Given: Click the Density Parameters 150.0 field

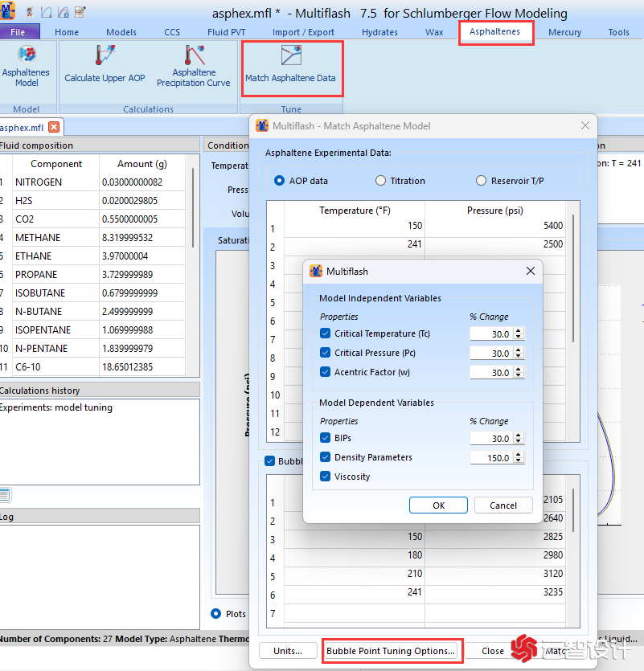Looking at the screenshot, I should coord(491,457).
